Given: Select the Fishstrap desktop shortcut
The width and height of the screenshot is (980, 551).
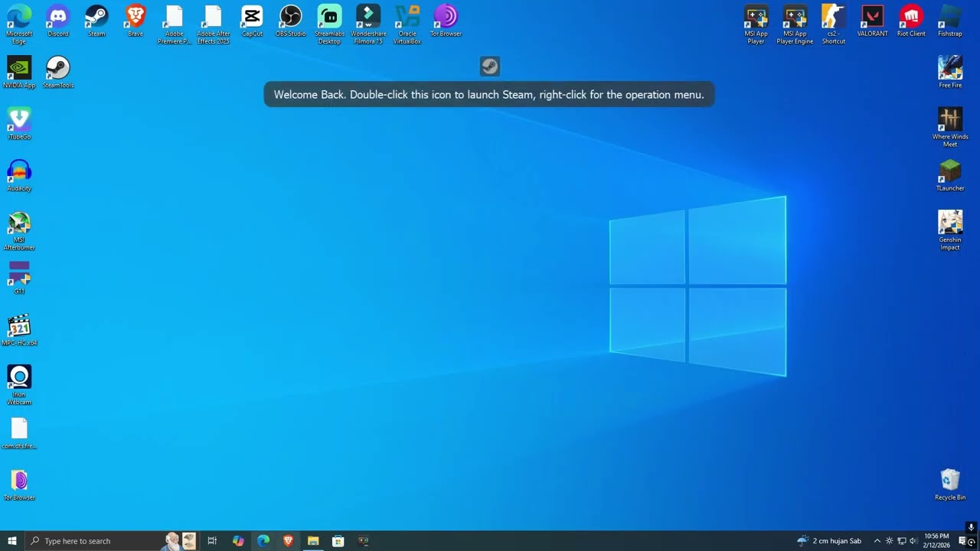Looking at the screenshot, I should point(950,21).
